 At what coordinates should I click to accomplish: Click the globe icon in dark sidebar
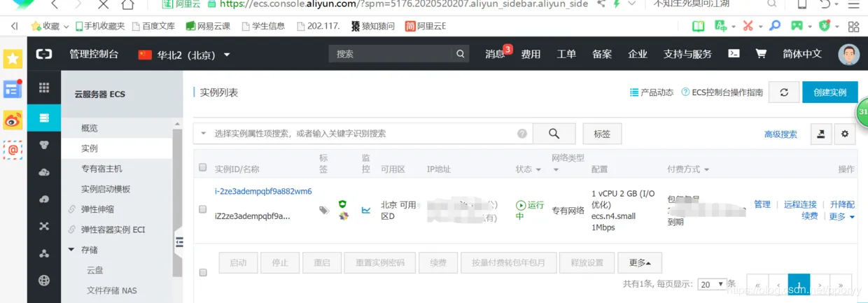point(44,281)
